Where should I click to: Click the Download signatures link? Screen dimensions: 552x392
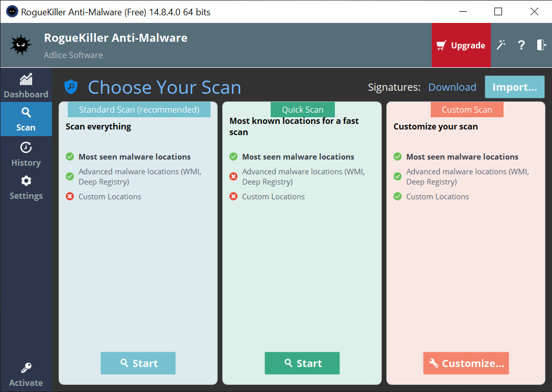tap(452, 87)
